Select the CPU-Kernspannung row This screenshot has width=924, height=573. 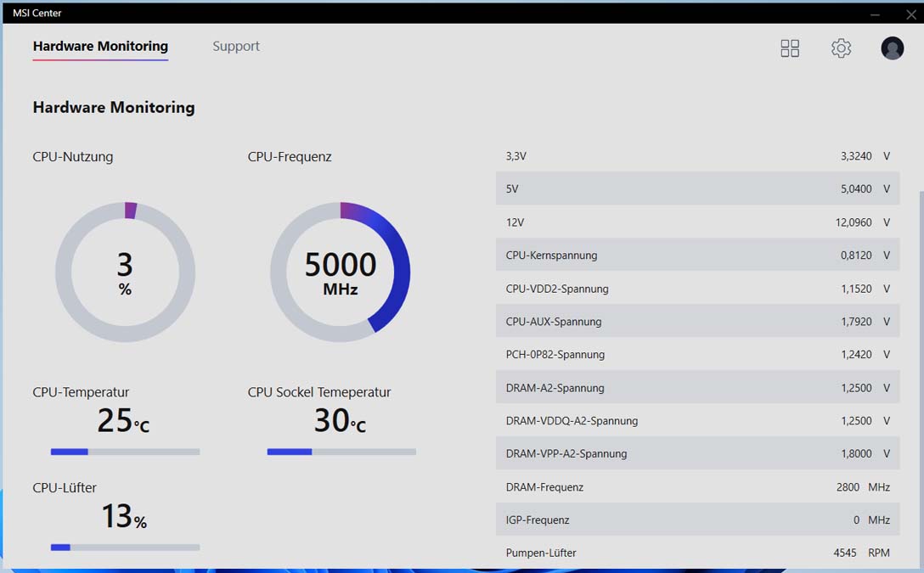[x=698, y=255]
